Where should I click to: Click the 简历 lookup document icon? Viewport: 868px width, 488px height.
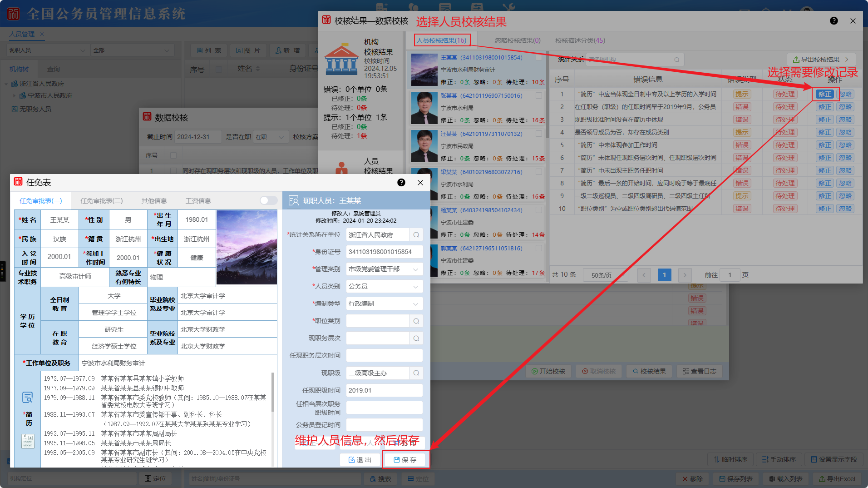click(x=28, y=397)
